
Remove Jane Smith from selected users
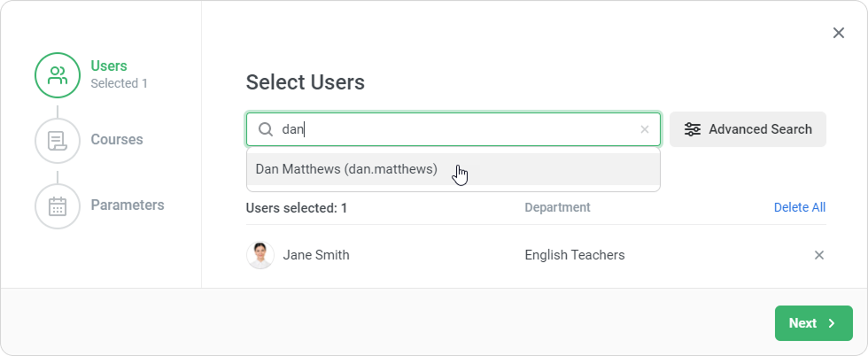point(819,255)
